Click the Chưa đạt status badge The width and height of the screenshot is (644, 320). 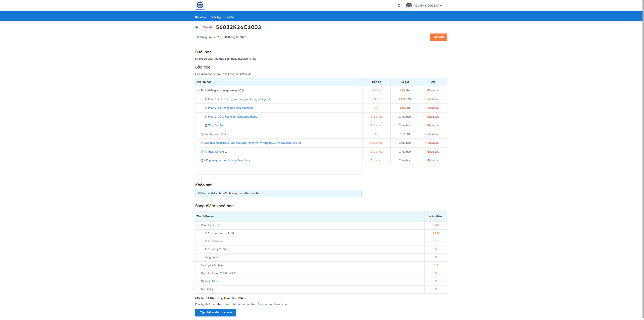pyautogui.click(x=208, y=27)
